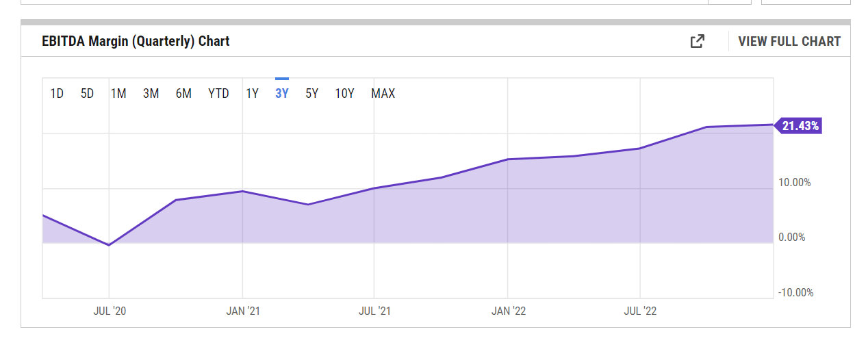Select the 1Y time range

(x=252, y=93)
